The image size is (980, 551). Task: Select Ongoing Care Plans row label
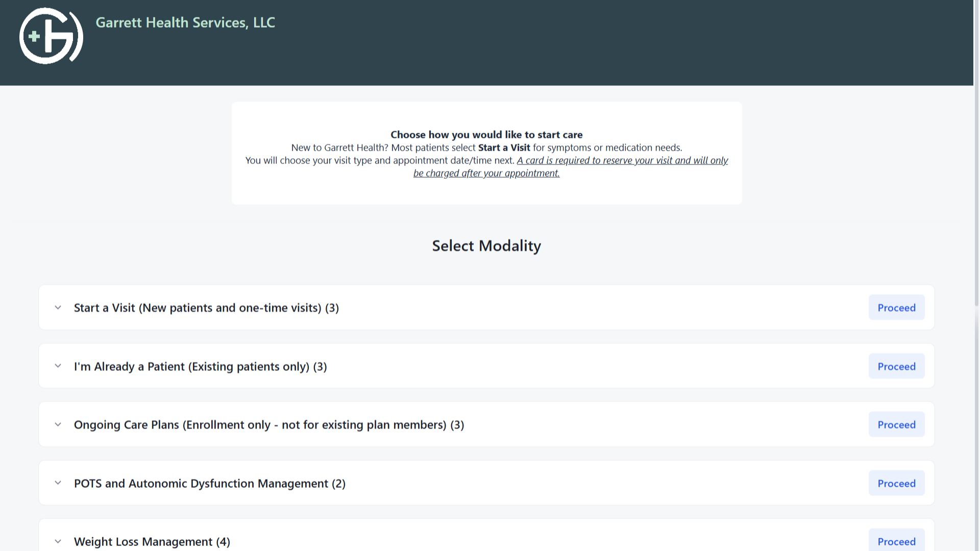[x=269, y=425]
